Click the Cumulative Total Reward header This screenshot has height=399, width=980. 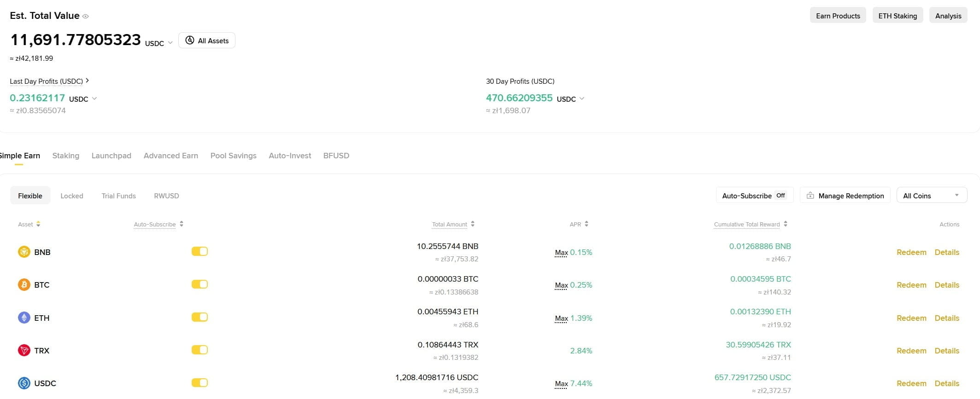[747, 224]
